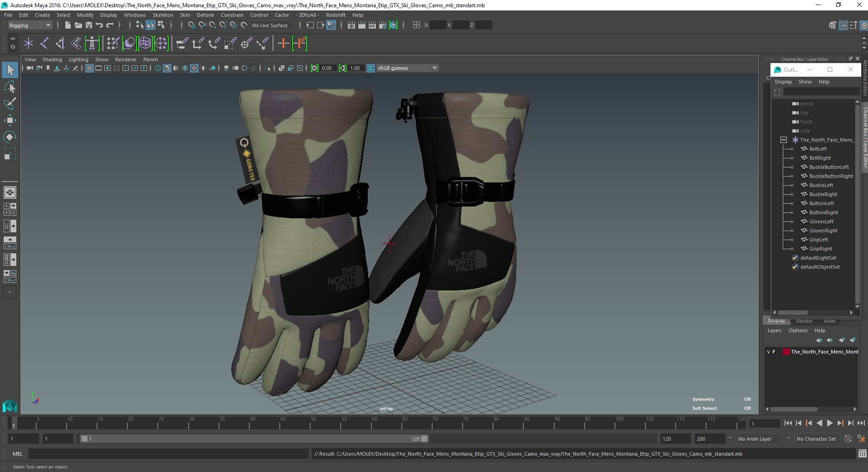Click the Save Scene floppy icon
Viewport: 868px width, 472px height.
click(x=89, y=25)
